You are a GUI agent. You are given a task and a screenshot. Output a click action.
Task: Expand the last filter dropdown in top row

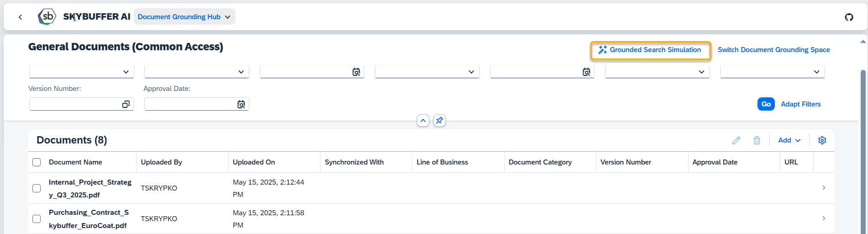coord(816,72)
